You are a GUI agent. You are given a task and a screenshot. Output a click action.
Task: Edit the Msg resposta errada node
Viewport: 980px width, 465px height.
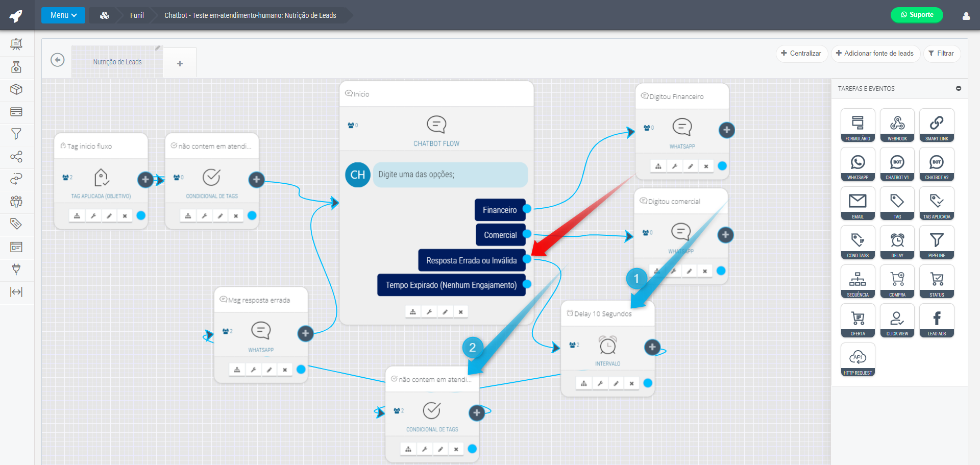point(269,370)
